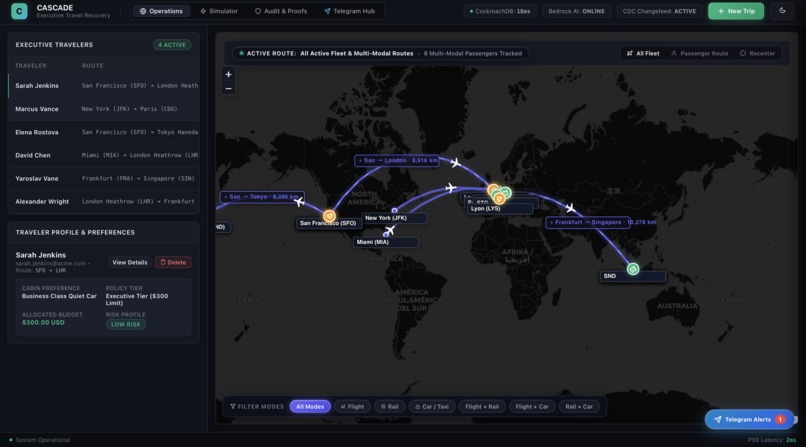Click the Filter Modes funnel icon

[x=232, y=406]
